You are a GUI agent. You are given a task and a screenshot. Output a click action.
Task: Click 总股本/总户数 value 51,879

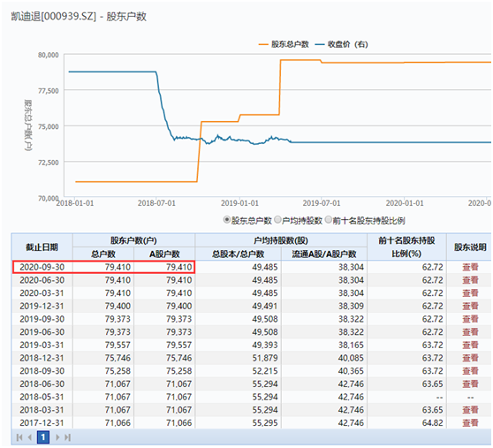[x=265, y=358]
